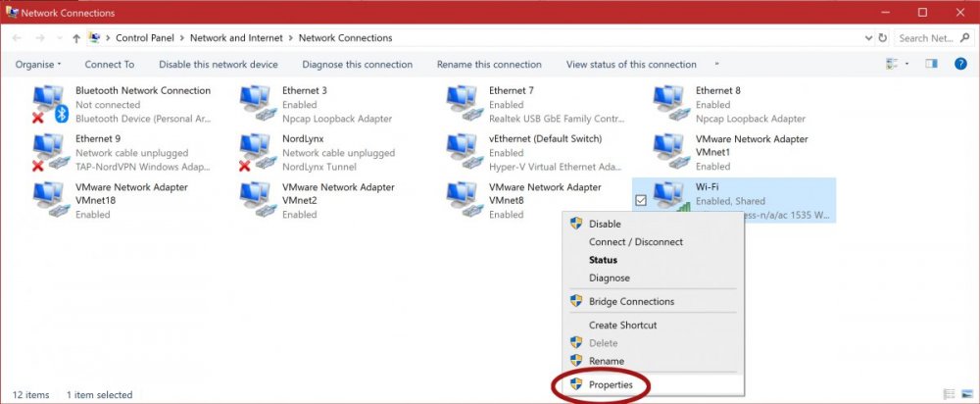This screenshot has height=404, width=980.
Task: Expand the recent locations dropdown arrow
Action: 59,38
